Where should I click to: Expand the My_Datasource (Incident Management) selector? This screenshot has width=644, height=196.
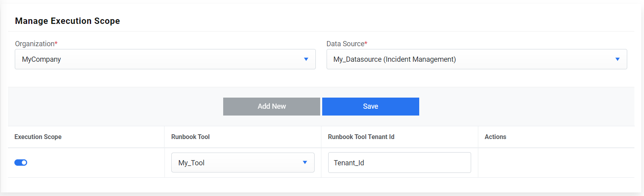pos(471,59)
